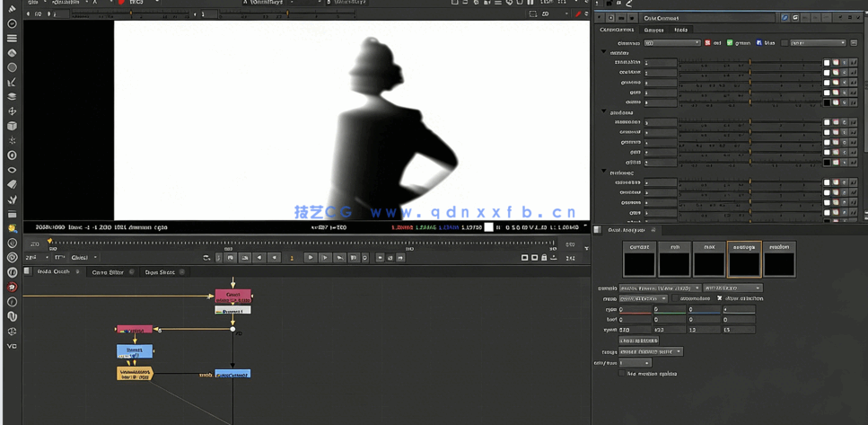Viewport: 868px width, 425px height.
Task: Toggle the green channel checkbox
Action: [730, 43]
